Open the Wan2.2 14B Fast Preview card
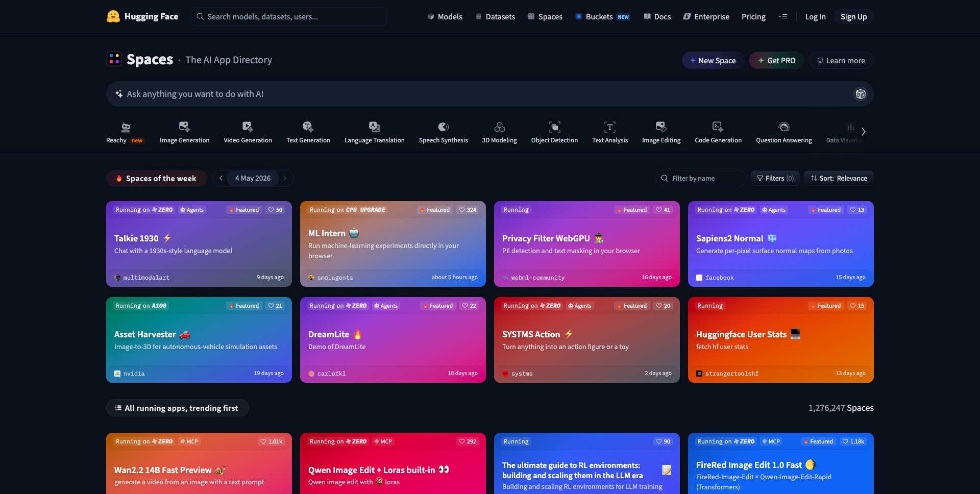 pos(199,463)
